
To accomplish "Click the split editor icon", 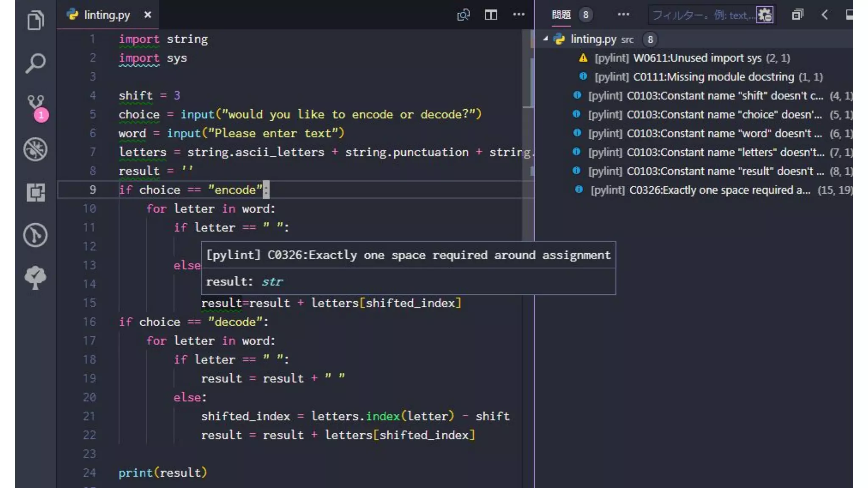I will point(491,15).
